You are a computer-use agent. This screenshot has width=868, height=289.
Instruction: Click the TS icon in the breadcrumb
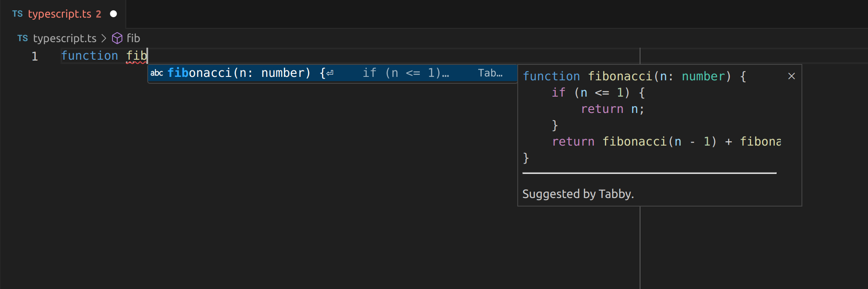22,38
